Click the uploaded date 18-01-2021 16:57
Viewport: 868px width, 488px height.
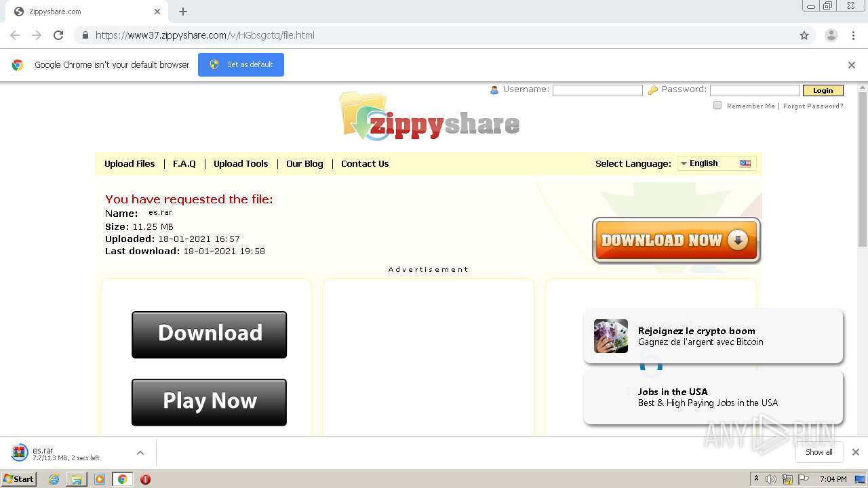tap(199, 239)
